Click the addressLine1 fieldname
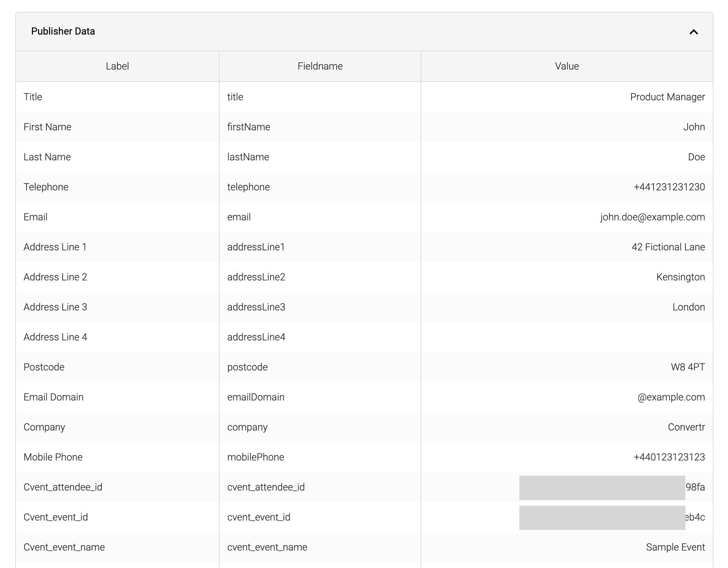728x568 pixels. [256, 247]
